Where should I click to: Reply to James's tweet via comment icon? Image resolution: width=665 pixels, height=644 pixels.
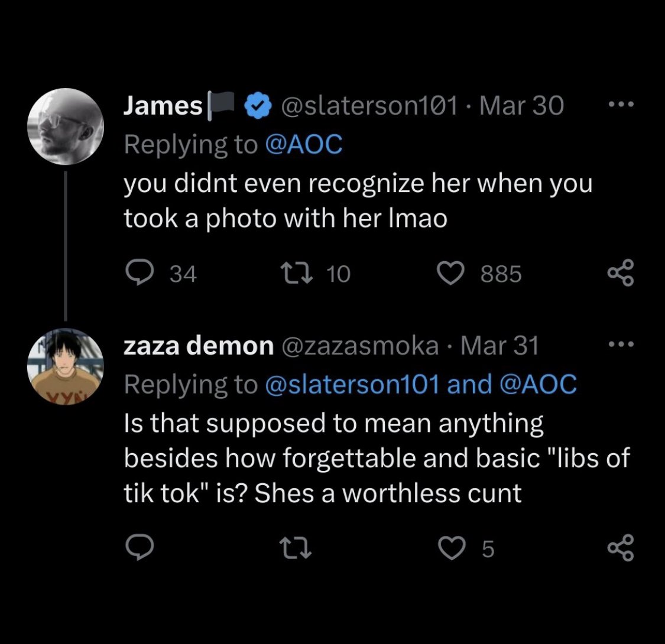(140, 273)
